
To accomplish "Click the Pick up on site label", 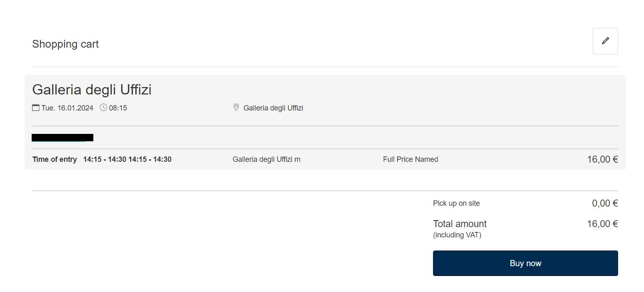I will coord(456,203).
